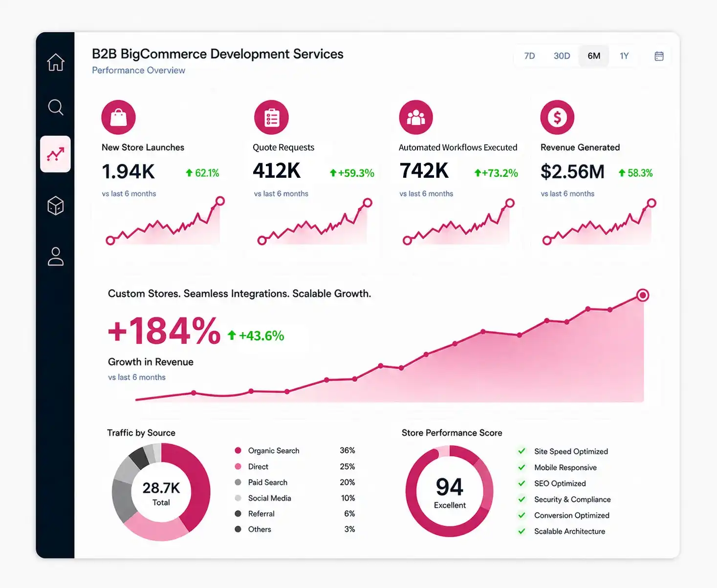Viewport: 717px width, 588px height.
Task: Click the Store Performance Score heading
Action: pyautogui.click(x=452, y=433)
